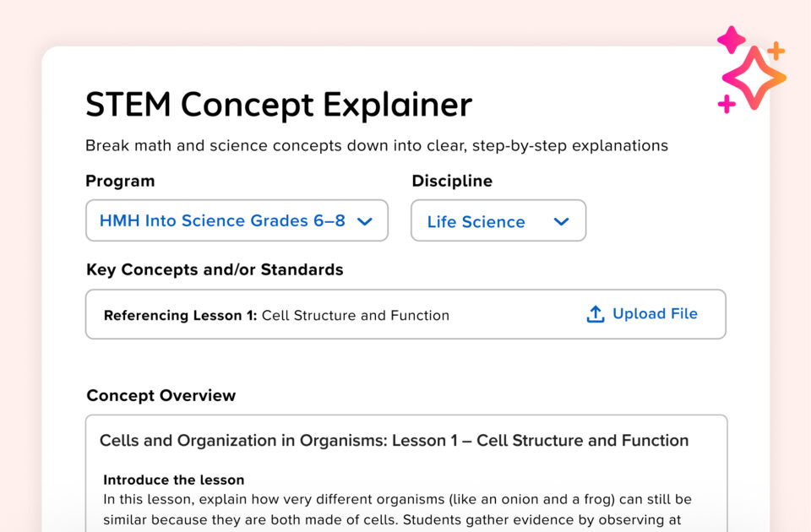The image size is (811, 532).
Task: Click the Concept Overview text area
Action: tap(405, 473)
